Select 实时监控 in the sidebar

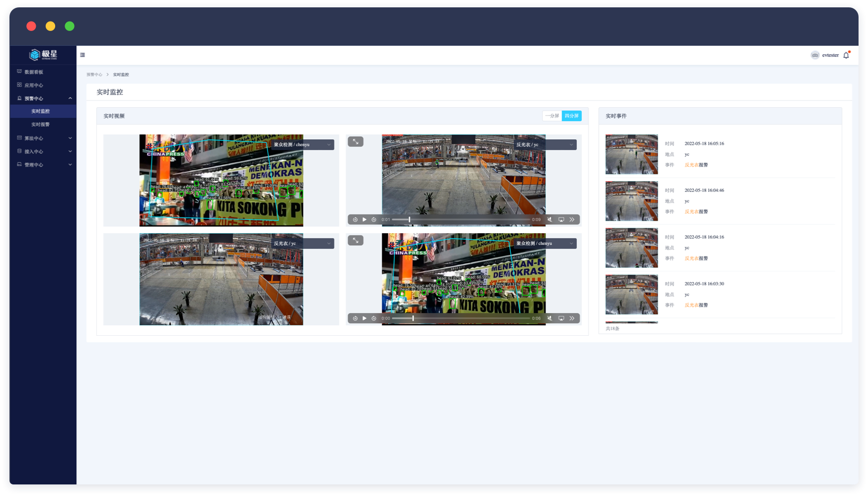point(43,111)
